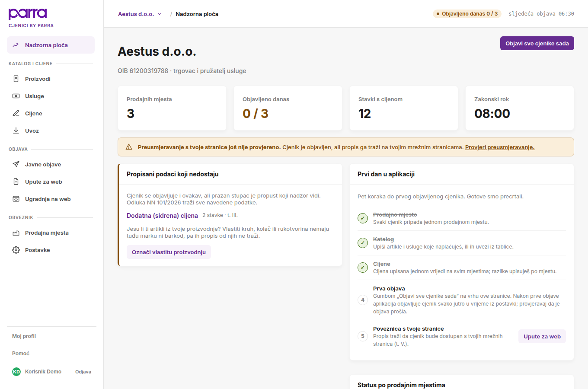Click the 'sljedeća objava 06:30' text
The height and width of the screenshot is (389, 588).
click(x=541, y=14)
